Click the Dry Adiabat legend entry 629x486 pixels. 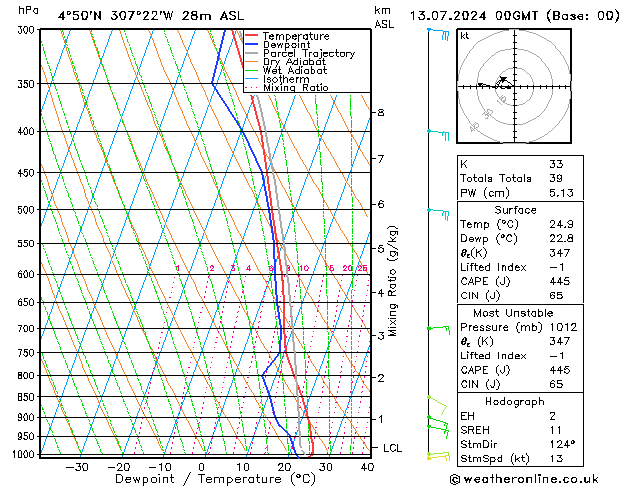pyautogui.click(x=285, y=62)
